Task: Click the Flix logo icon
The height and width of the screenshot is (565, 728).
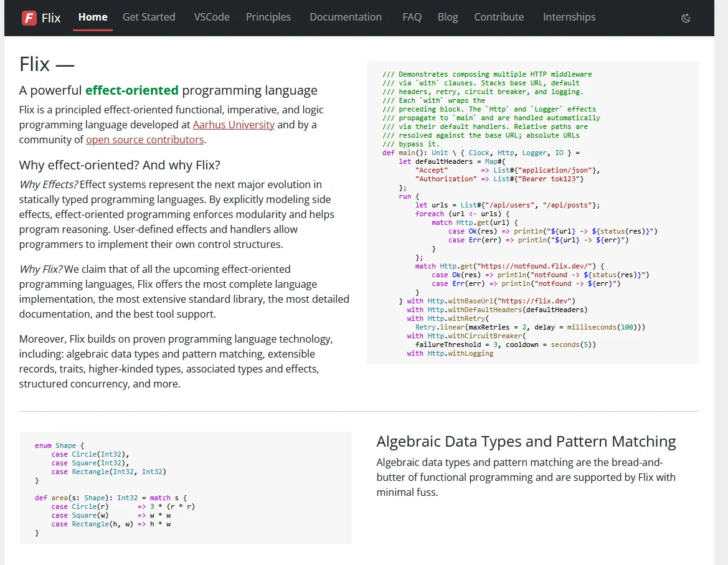Action: (x=29, y=18)
